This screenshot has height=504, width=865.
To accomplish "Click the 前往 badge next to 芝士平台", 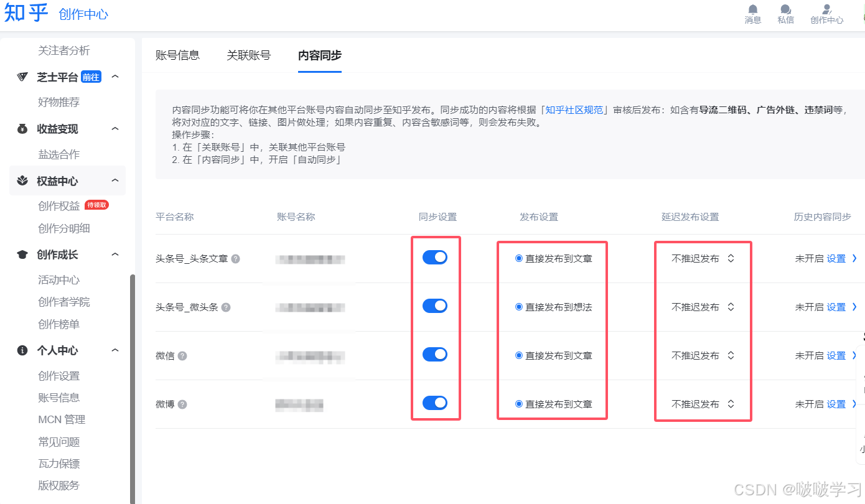I will (x=91, y=77).
